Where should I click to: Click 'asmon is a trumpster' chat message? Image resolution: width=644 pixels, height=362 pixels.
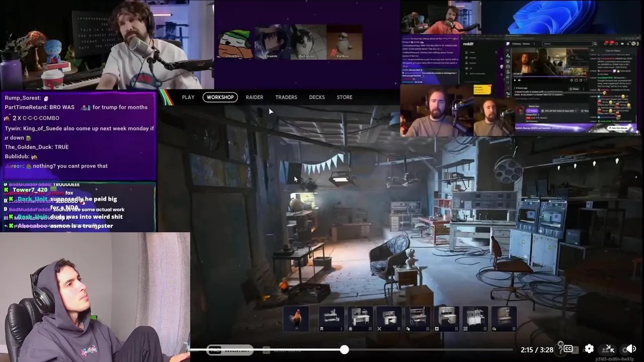[x=82, y=226]
